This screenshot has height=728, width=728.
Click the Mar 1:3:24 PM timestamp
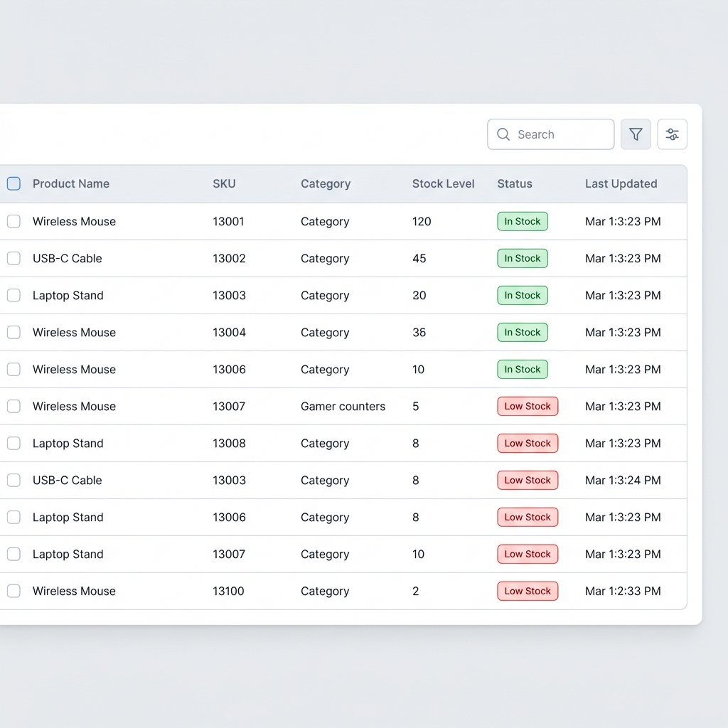623,480
